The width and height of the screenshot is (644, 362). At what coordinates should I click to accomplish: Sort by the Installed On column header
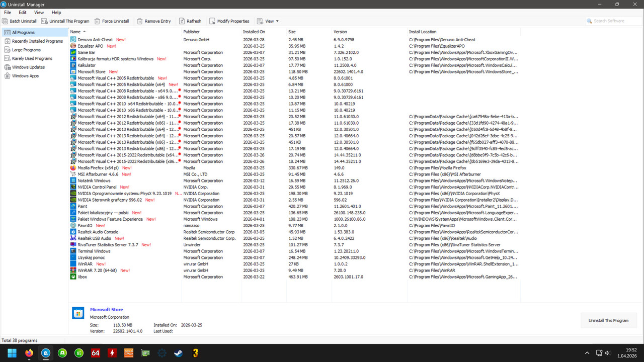(x=264, y=32)
